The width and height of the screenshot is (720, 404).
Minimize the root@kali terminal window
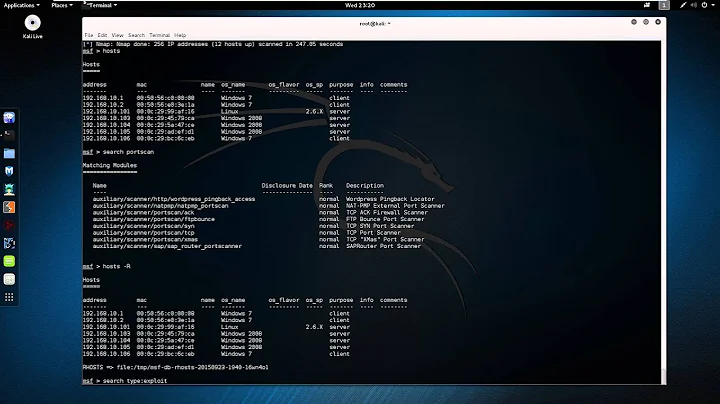[x=634, y=22]
